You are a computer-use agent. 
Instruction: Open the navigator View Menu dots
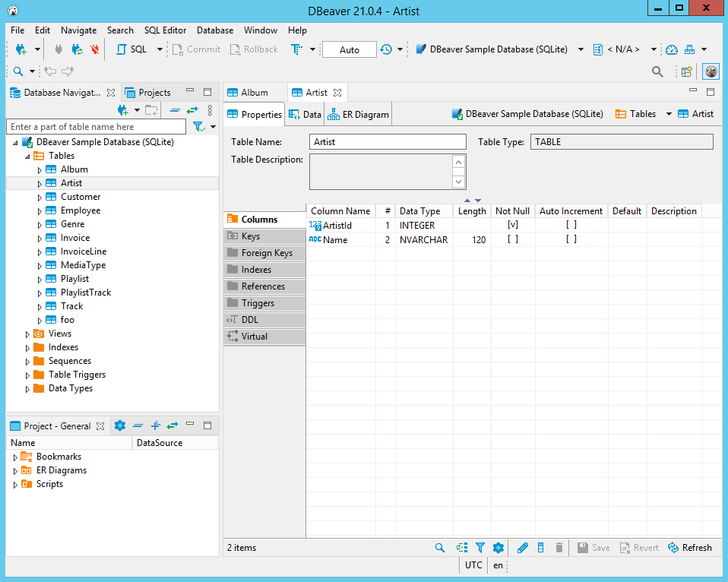pos(210,110)
